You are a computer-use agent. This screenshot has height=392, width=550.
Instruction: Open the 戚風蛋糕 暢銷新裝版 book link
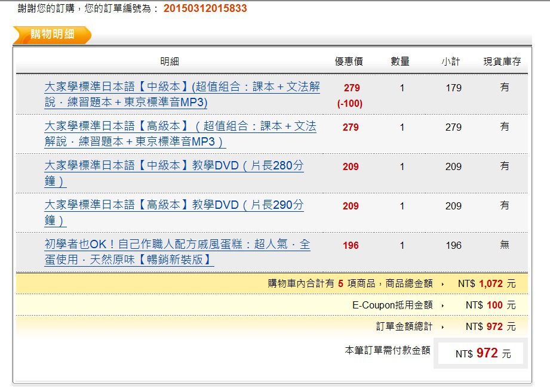(x=177, y=252)
